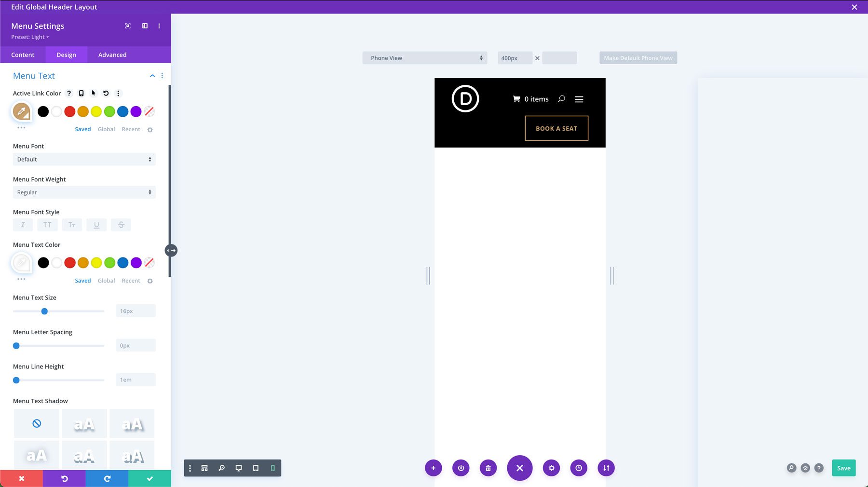This screenshot has height=487, width=868.
Task: Click the responsive phone icon beside Active Link Color
Action: pyautogui.click(x=81, y=93)
